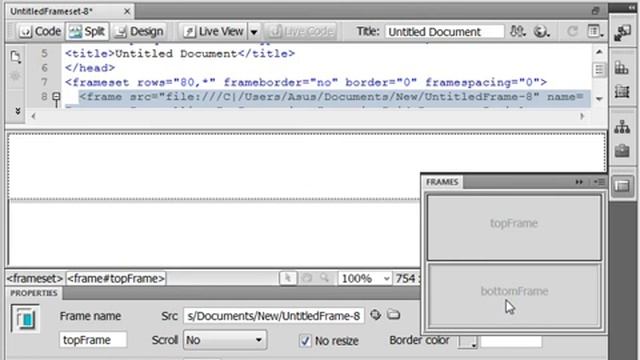The width and height of the screenshot is (640, 360).
Task: Open the Border color swatch picker
Action: (467, 341)
